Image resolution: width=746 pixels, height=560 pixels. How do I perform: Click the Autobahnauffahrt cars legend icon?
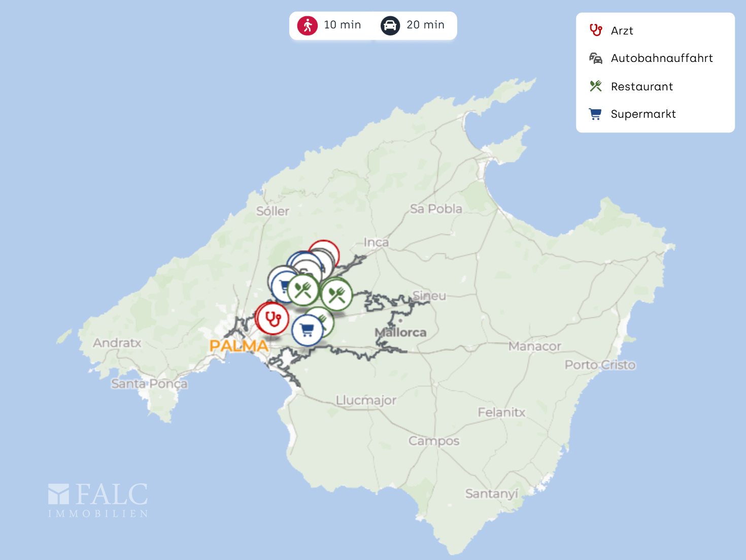pyautogui.click(x=596, y=58)
